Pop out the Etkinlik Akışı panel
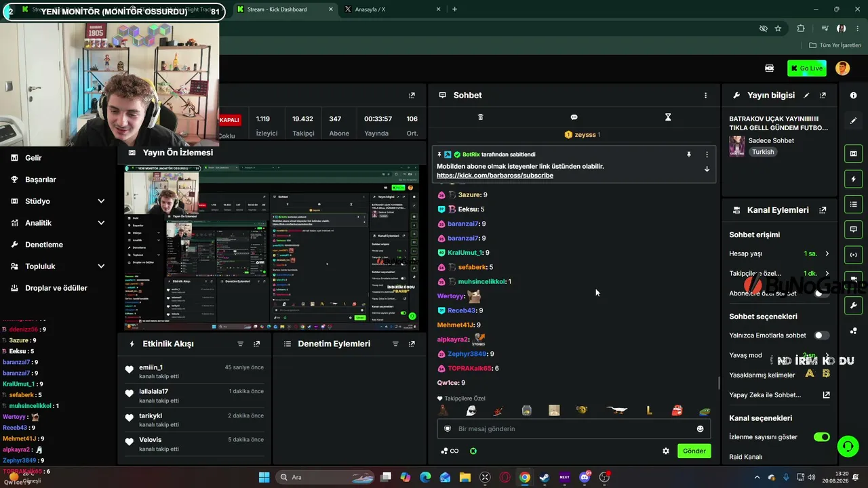This screenshot has height=488, width=868. [256, 344]
